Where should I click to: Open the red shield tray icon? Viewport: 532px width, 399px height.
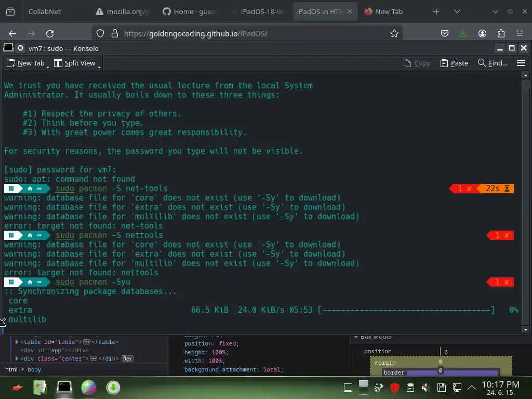394,388
